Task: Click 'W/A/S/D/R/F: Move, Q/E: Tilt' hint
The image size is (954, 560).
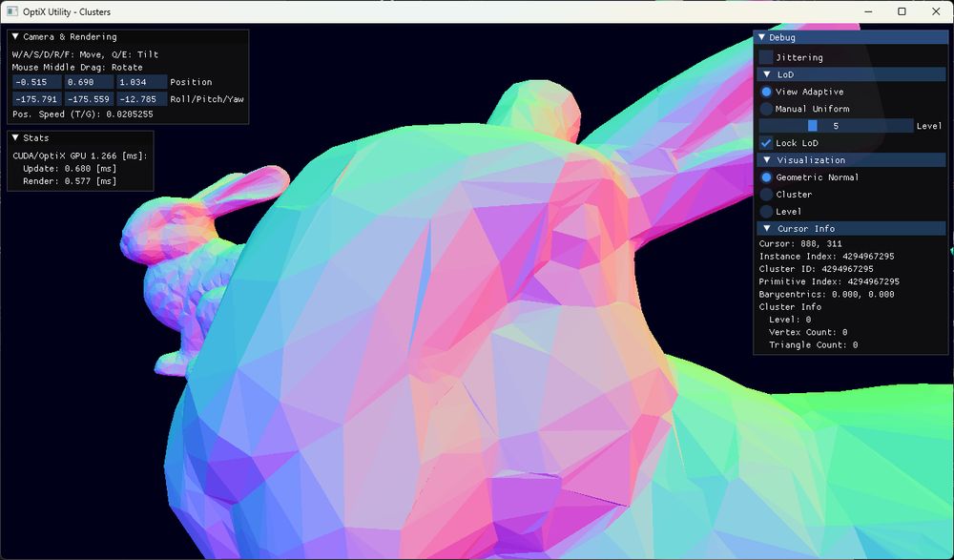Action: [x=85, y=54]
